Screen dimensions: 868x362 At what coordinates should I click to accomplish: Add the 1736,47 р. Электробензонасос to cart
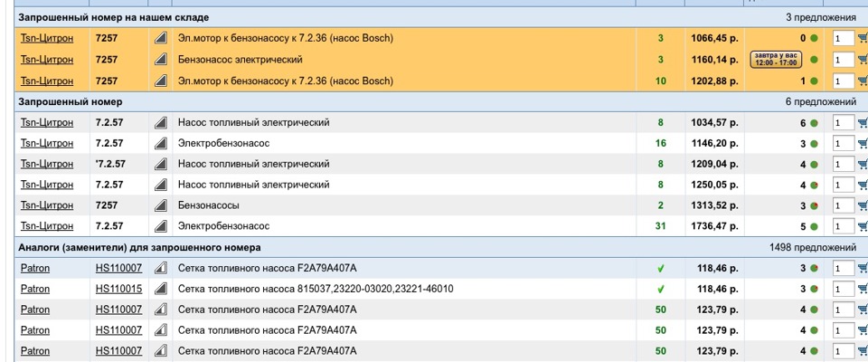pos(862,226)
